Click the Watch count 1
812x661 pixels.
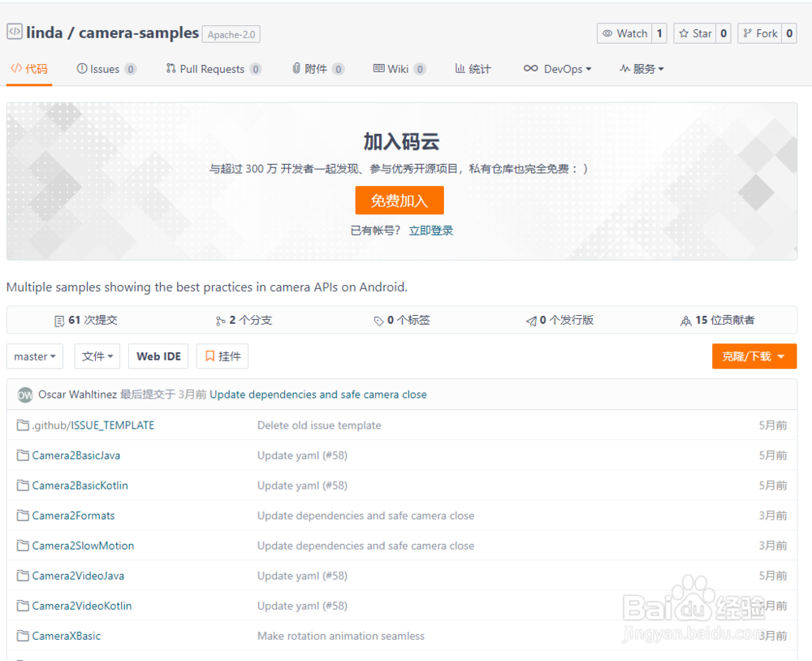(x=659, y=33)
